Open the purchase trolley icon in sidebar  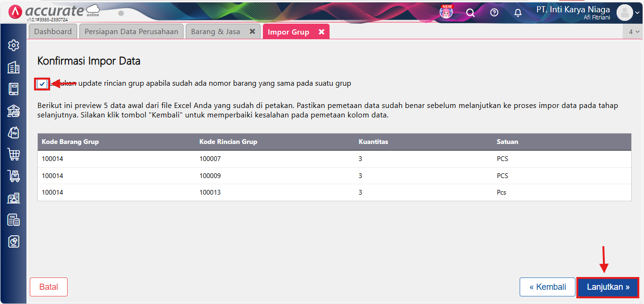tap(13, 176)
